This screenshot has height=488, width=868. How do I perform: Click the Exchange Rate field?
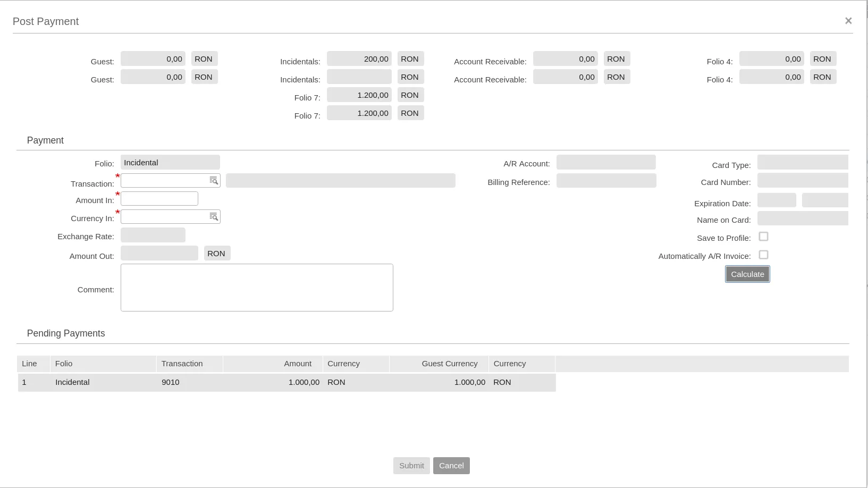pyautogui.click(x=153, y=235)
